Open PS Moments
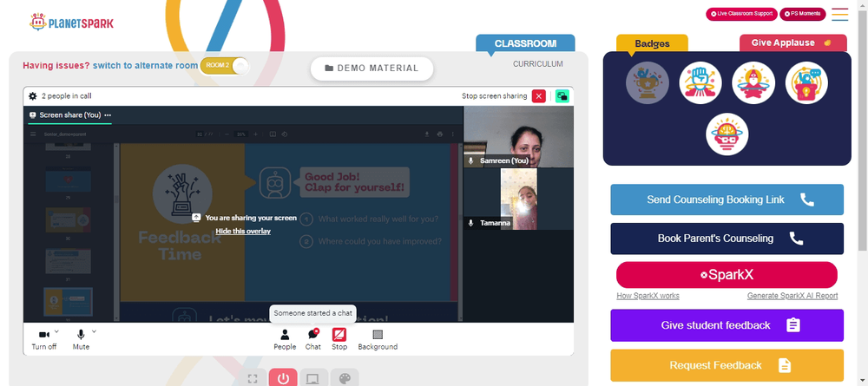868x386 pixels. [x=803, y=14]
